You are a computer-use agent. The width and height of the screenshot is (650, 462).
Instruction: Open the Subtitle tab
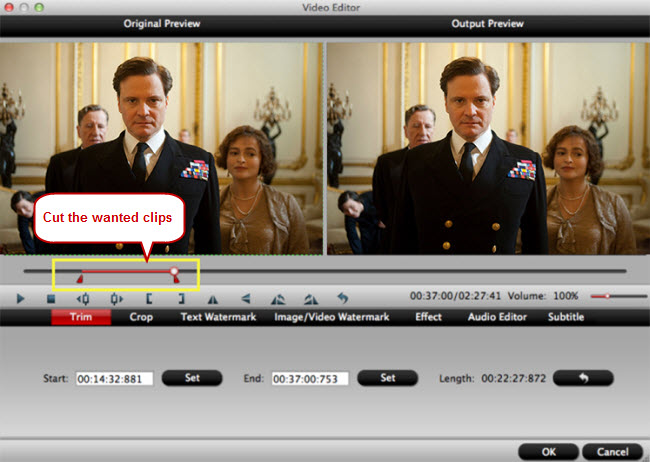click(x=566, y=317)
